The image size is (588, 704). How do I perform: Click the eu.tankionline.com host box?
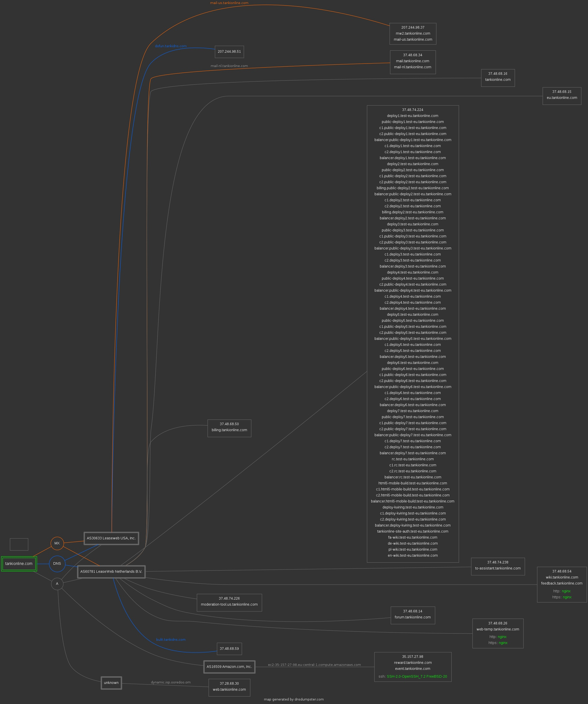pos(562,96)
